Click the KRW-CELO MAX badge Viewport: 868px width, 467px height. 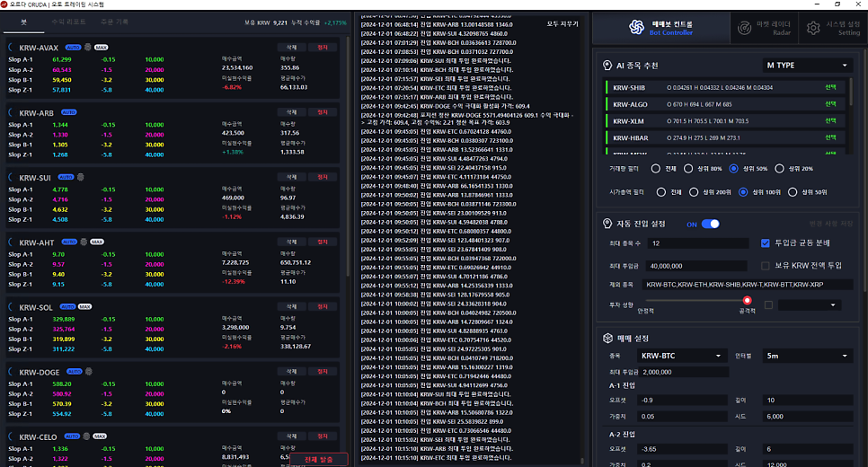100,436
